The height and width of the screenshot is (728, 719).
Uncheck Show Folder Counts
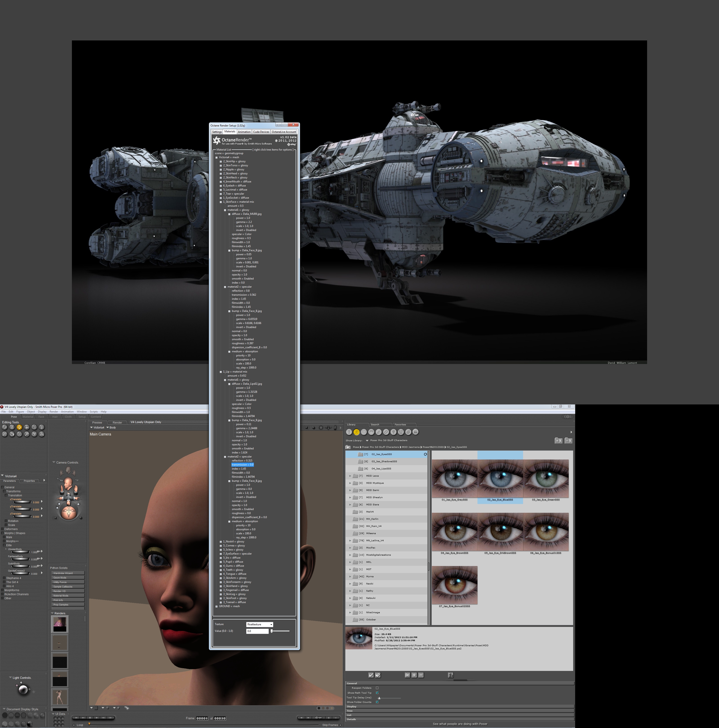377,702
